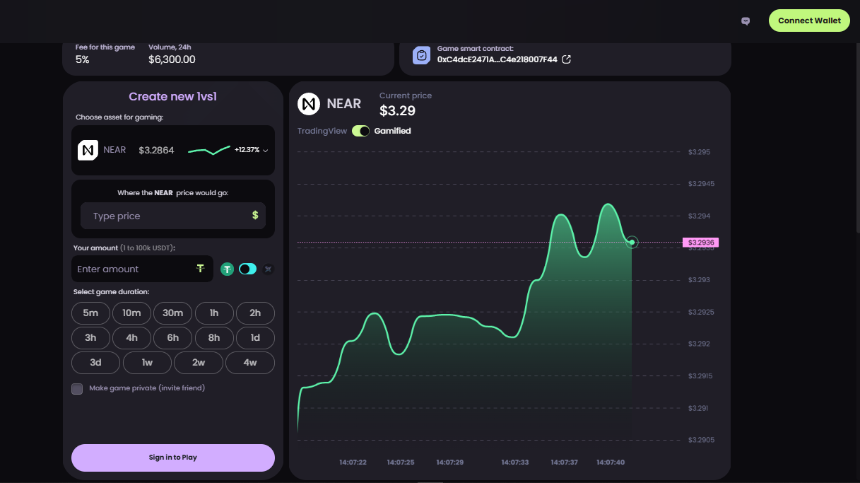Click Sign in to Play button
860x483 pixels.
(x=173, y=458)
